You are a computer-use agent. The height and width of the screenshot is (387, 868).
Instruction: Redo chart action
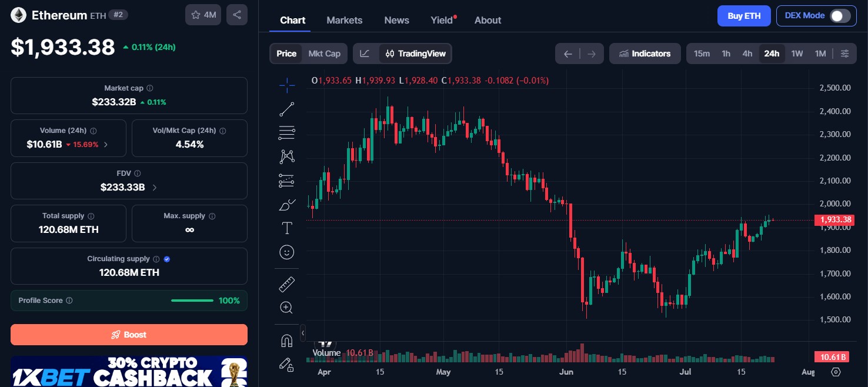coord(592,54)
